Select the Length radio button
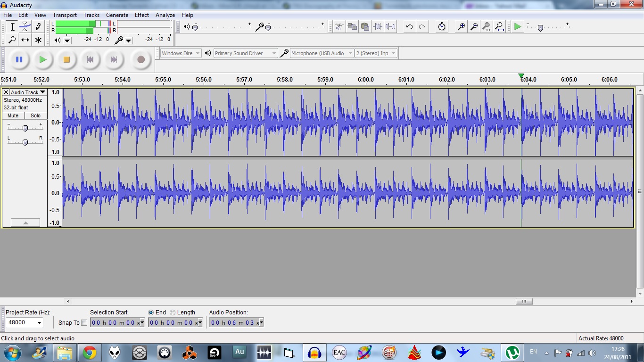The height and width of the screenshot is (362, 644). click(x=173, y=313)
